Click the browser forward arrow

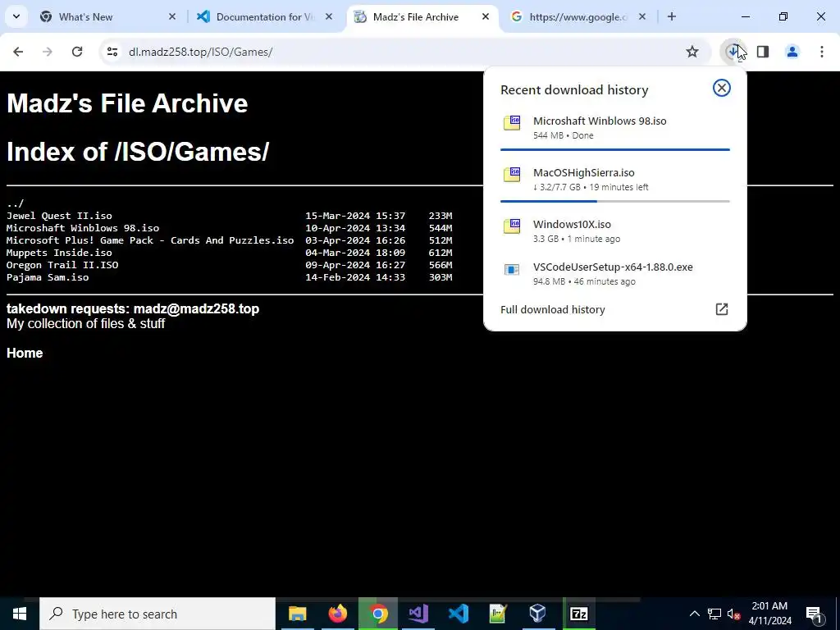[48, 52]
